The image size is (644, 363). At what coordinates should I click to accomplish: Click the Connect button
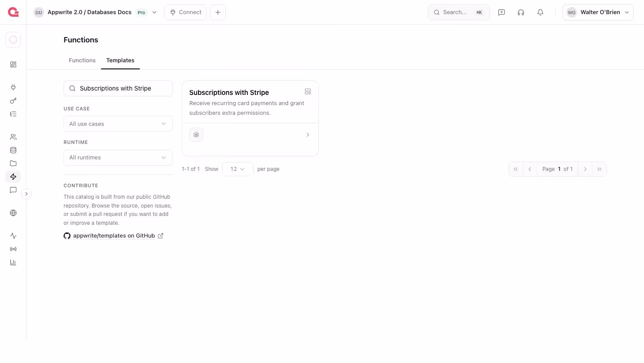coord(186,12)
